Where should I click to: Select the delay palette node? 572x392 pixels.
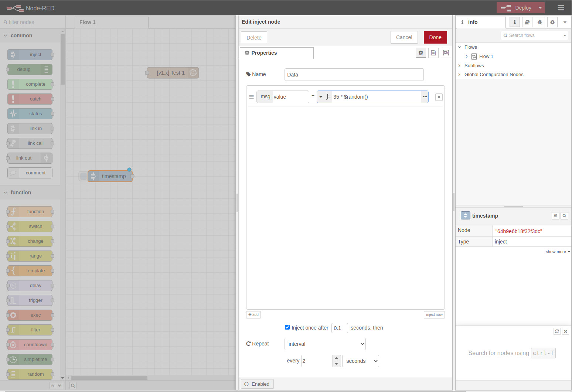(x=30, y=286)
